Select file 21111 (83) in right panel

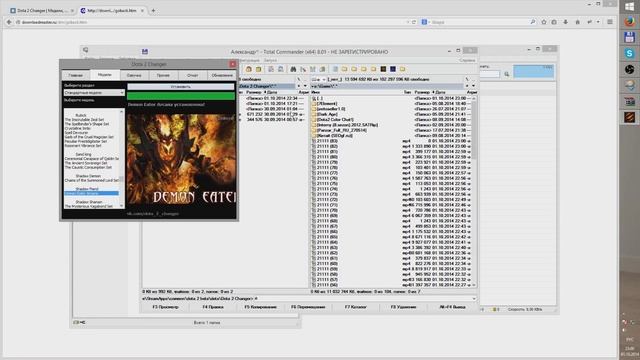click(391, 141)
